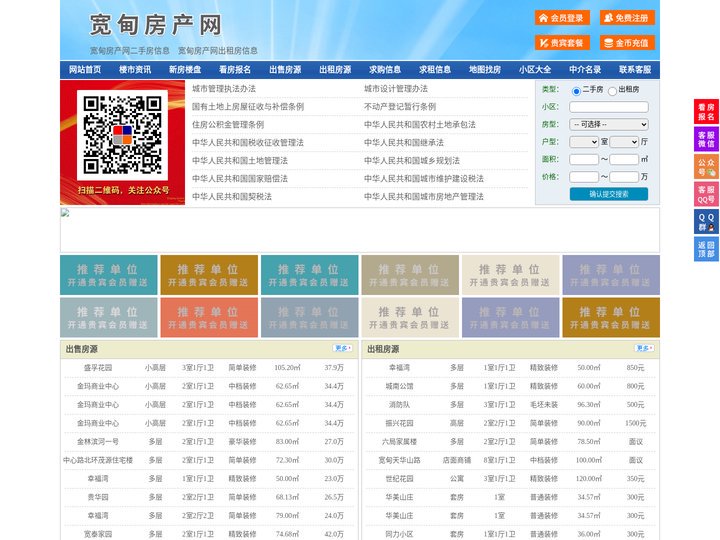
Task: Click the 客服微信 floating side icon
Action: click(x=706, y=139)
